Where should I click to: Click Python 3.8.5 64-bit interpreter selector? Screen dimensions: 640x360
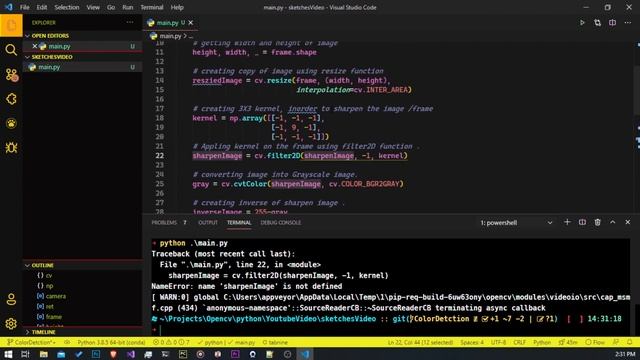pyautogui.click(x=111, y=342)
